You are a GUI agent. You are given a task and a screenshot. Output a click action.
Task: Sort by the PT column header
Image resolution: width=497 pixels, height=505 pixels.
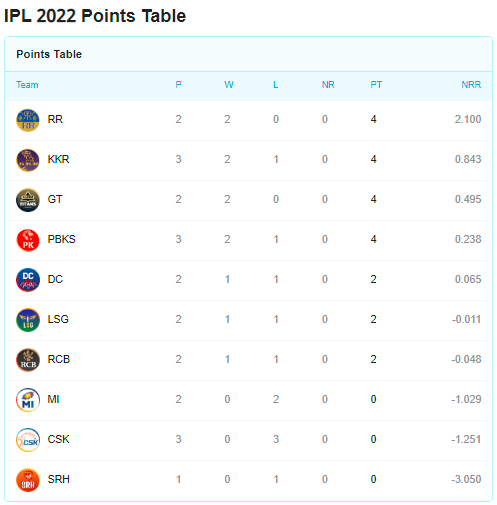point(376,85)
